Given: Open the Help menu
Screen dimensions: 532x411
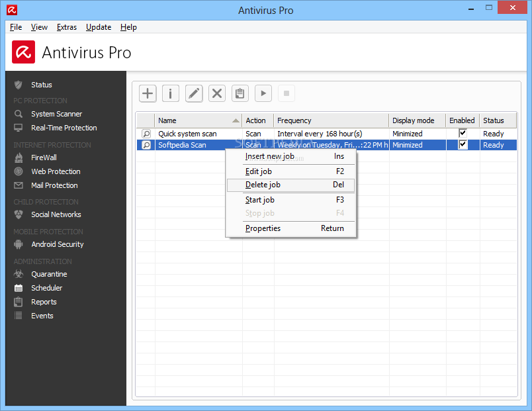Looking at the screenshot, I should 128,27.
